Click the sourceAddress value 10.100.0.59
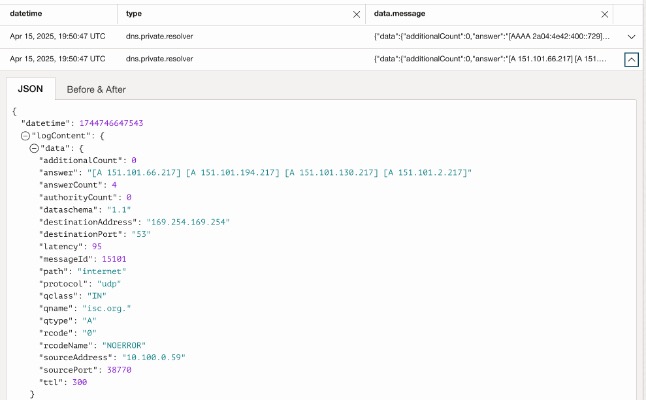The image size is (646, 400). [154, 357]
